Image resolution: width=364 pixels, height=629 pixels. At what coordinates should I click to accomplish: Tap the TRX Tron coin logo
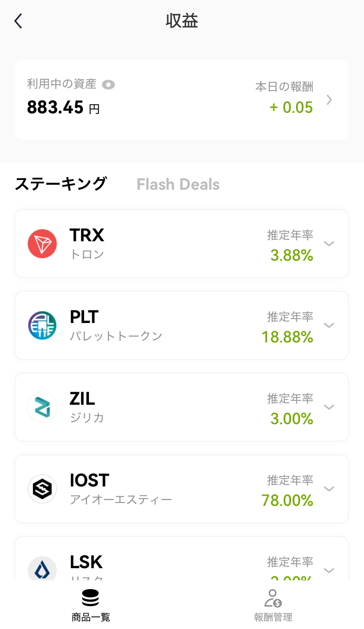[x=42, y=244]
